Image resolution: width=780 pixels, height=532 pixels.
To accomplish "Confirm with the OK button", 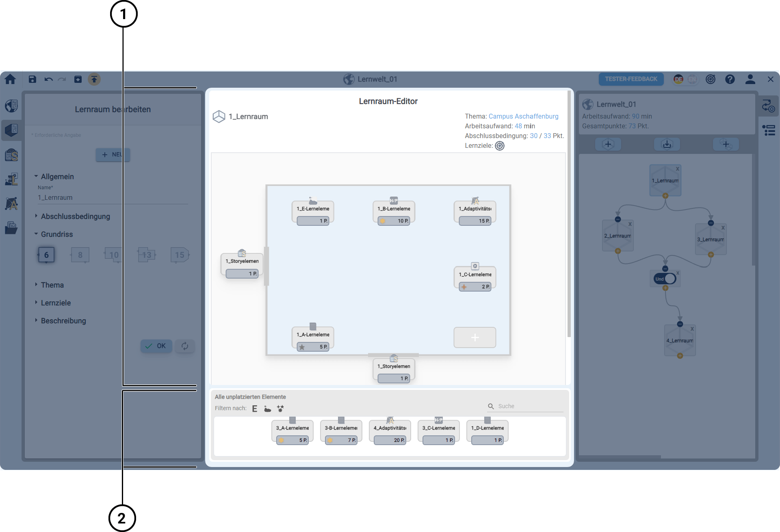I will [x=156, y=346].
